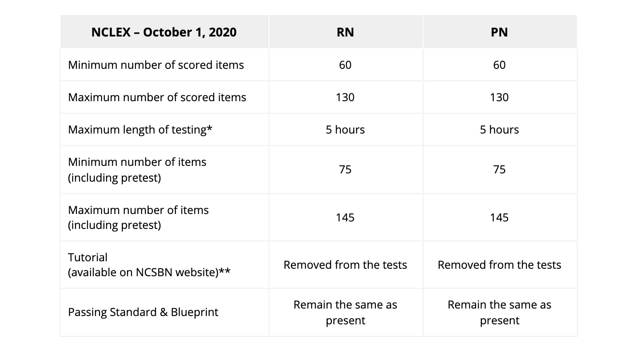Click 'Tutorial (available on NCSBN website)**' label
The height and width of the screenshot is (355, 644).
[149, 265]
